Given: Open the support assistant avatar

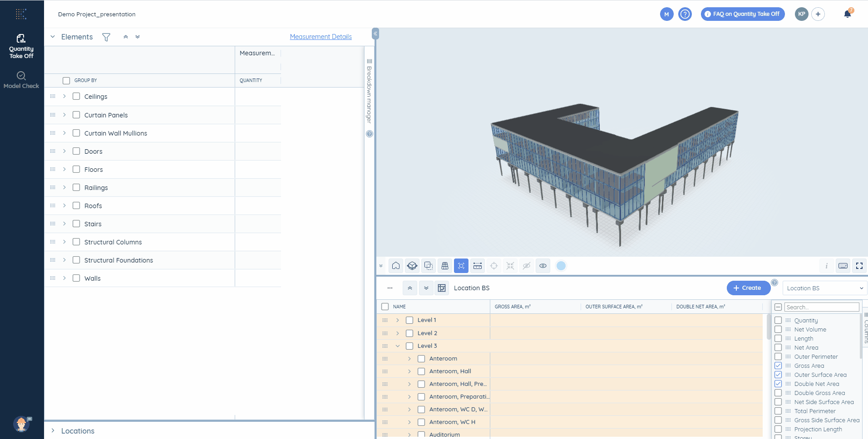Looking at the screenshot, I should [21, 424].
